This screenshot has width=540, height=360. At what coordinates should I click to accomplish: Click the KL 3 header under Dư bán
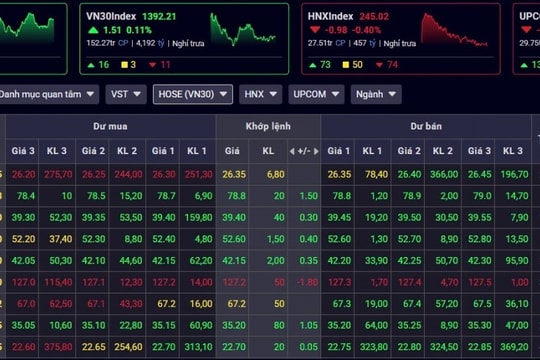[x=513, y=151]
